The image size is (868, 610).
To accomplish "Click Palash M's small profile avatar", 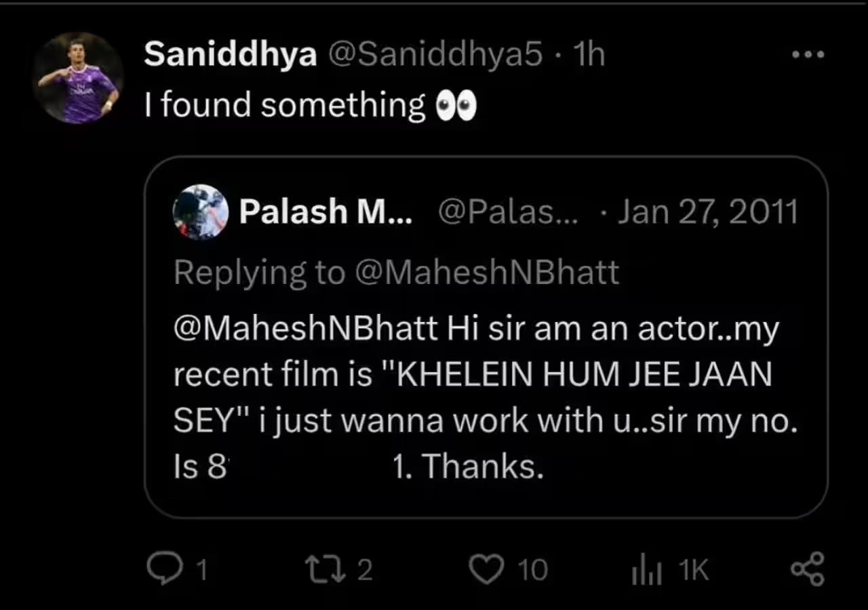I will tap(200, 212).
